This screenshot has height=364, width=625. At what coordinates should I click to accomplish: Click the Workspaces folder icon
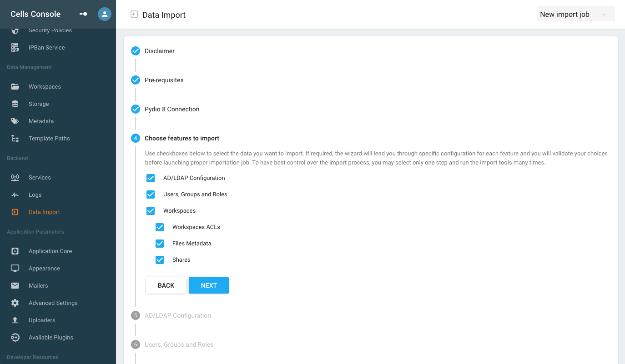(x=15, y=87)
